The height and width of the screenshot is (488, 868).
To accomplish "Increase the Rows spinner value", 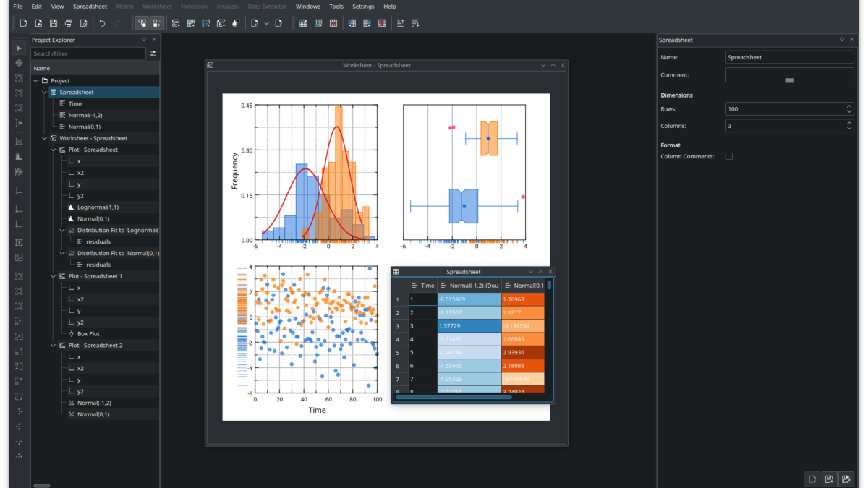I will click(849, 106).
